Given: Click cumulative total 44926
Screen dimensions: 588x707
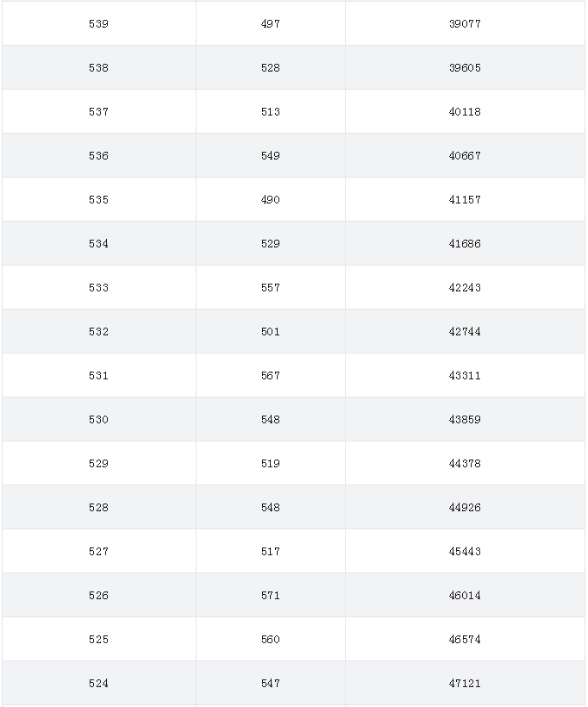Looking at the screenshot, I should 465,507.
